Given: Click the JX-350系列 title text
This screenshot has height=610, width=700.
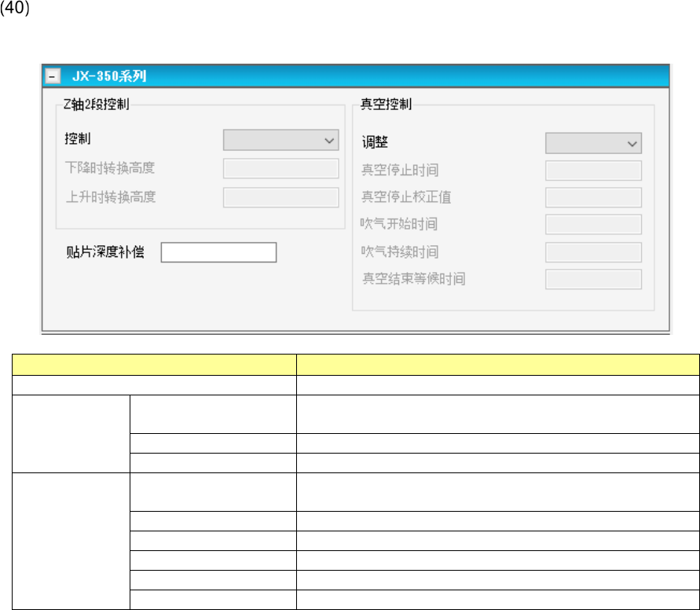Looking at the screenshot, I should tap(109, 76).
